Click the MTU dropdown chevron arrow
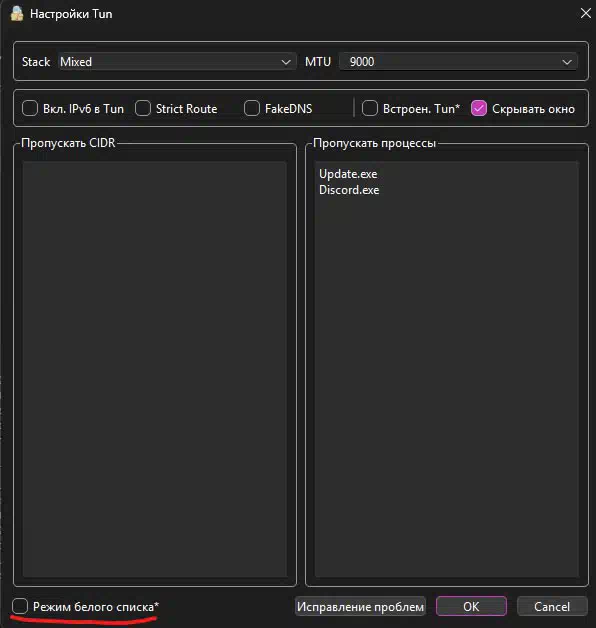This screenshot has width=596, height=628. [567, 62]
